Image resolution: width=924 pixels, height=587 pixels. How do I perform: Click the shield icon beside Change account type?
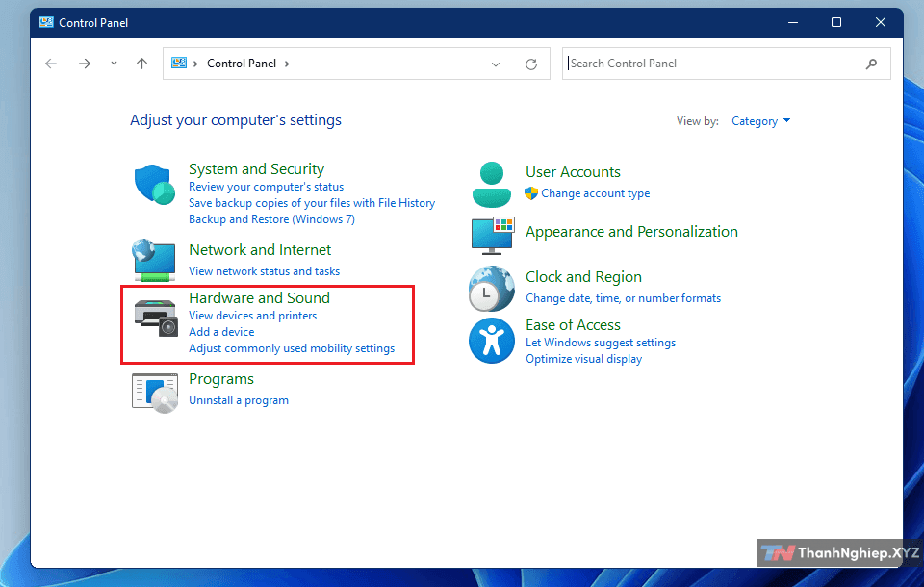(x=531, y=193)
